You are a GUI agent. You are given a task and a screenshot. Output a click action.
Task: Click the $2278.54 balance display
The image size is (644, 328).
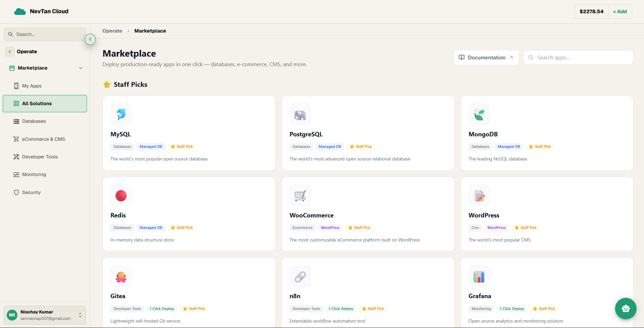pyautogui.click(x=591, y=12)
